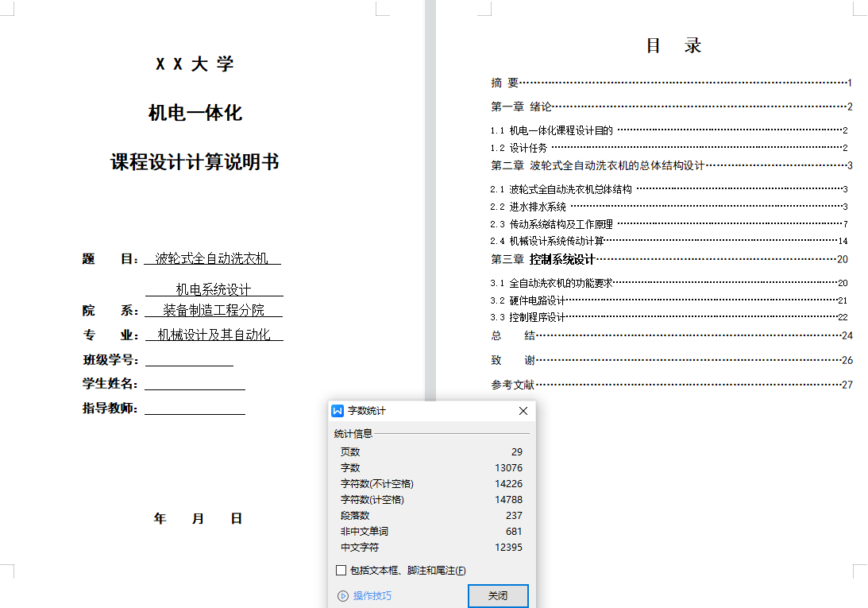Click 1.1 机电一体化课程设计目的 entry

(669, 130)
